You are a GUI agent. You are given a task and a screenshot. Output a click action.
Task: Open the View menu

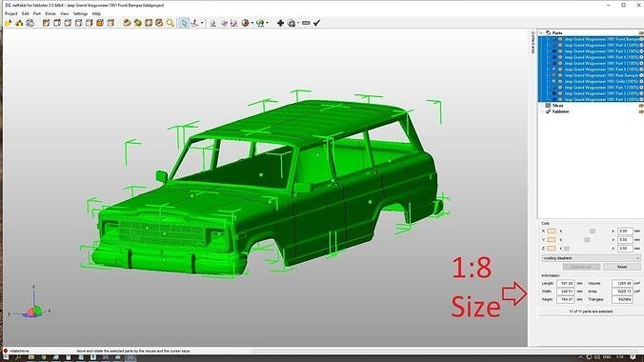(65, 13)
